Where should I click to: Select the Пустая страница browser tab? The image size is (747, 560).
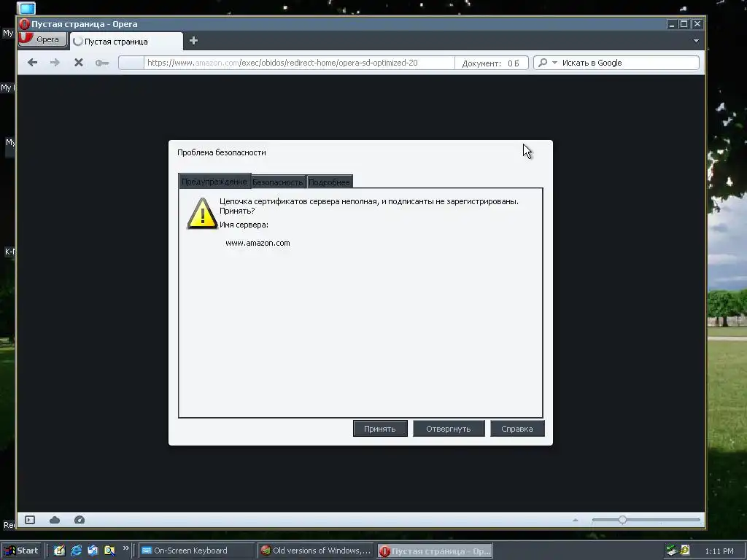pos(126,42)
